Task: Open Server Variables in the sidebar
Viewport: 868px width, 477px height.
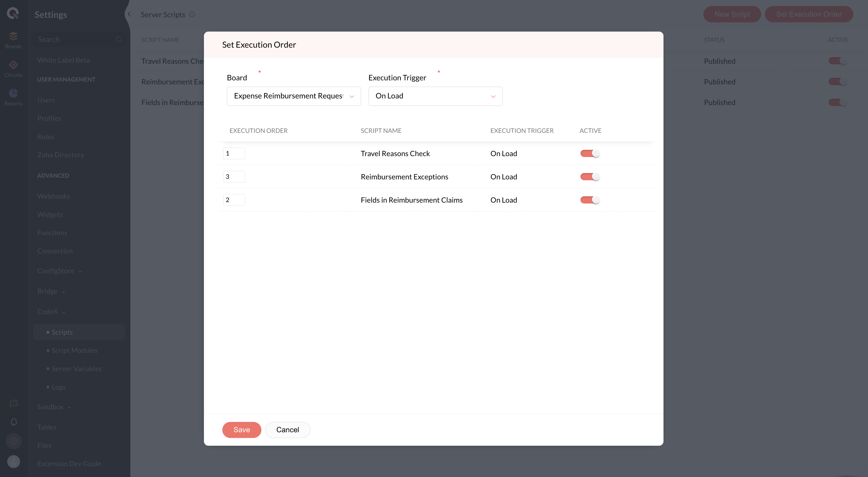Action: click(x=76, y=369)
